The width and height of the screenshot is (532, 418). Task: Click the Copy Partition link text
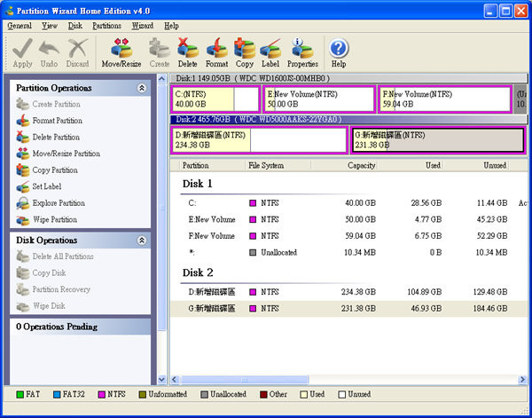55,170
